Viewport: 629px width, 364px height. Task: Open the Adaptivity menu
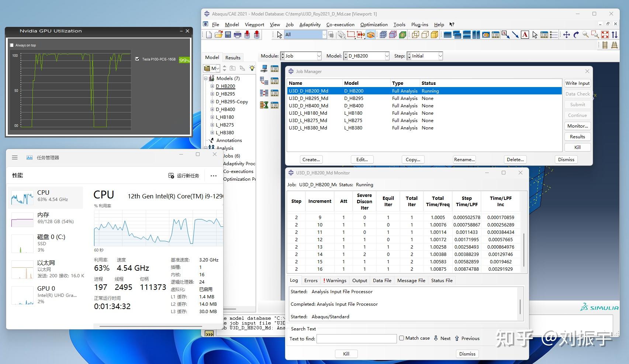310,25
